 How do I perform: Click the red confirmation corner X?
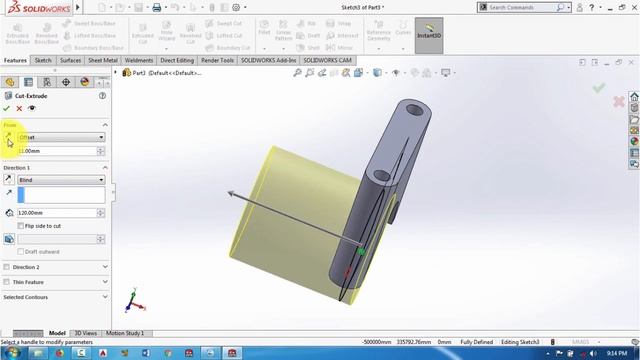(x=619, y=101)
